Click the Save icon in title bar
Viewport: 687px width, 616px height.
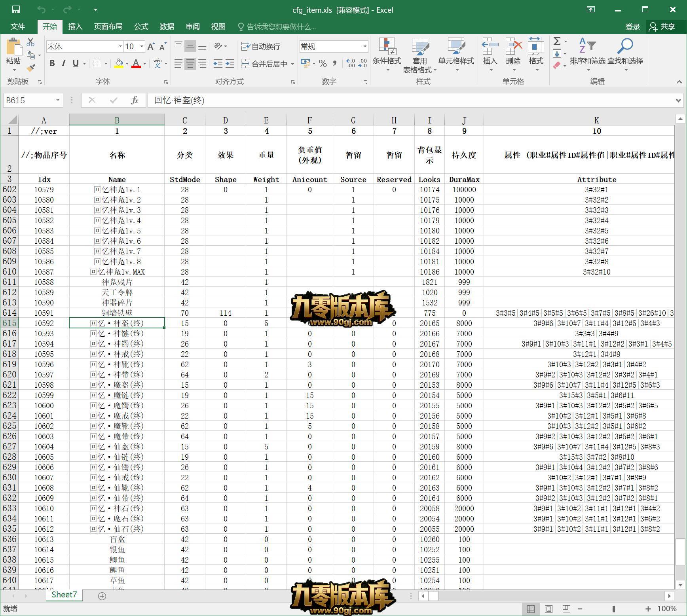[x=16, y=9]
